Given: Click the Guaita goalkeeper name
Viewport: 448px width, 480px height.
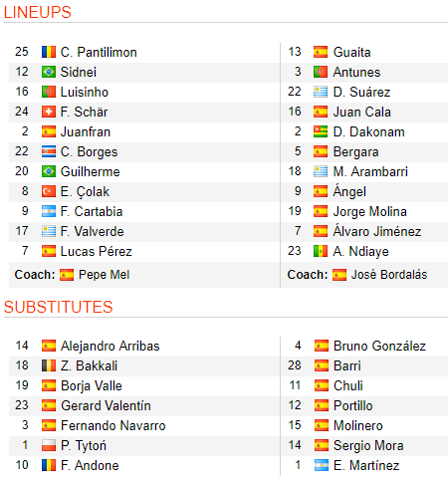Looking at the screenshot, I should [x=351, y=53].
